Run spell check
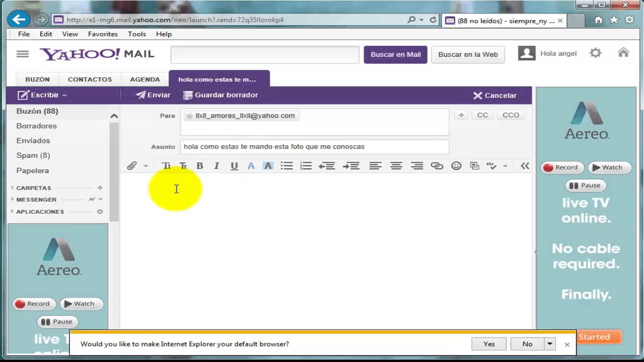This screenshot has height=362, width=644. coord(492,166)
